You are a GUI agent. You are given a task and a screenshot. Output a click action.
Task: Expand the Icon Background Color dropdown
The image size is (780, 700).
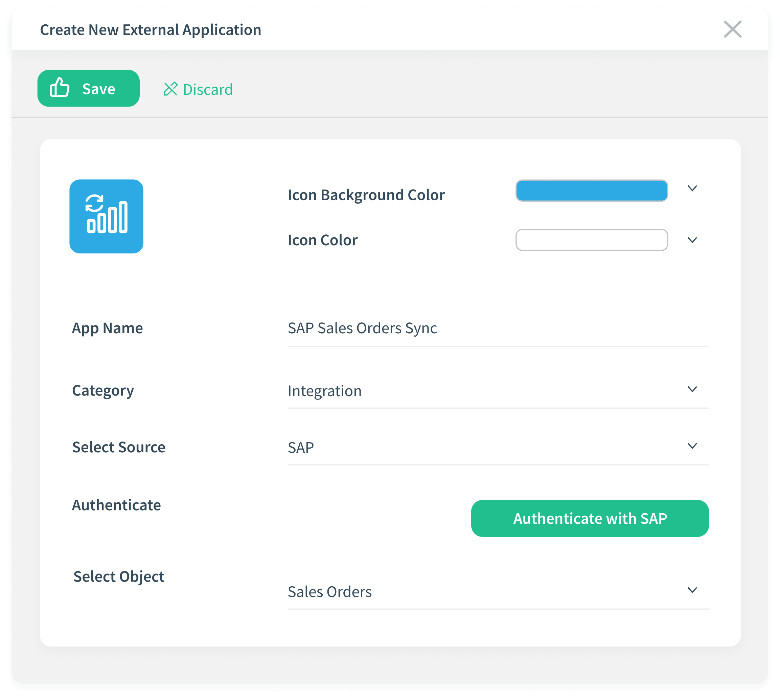coord(692,188)
